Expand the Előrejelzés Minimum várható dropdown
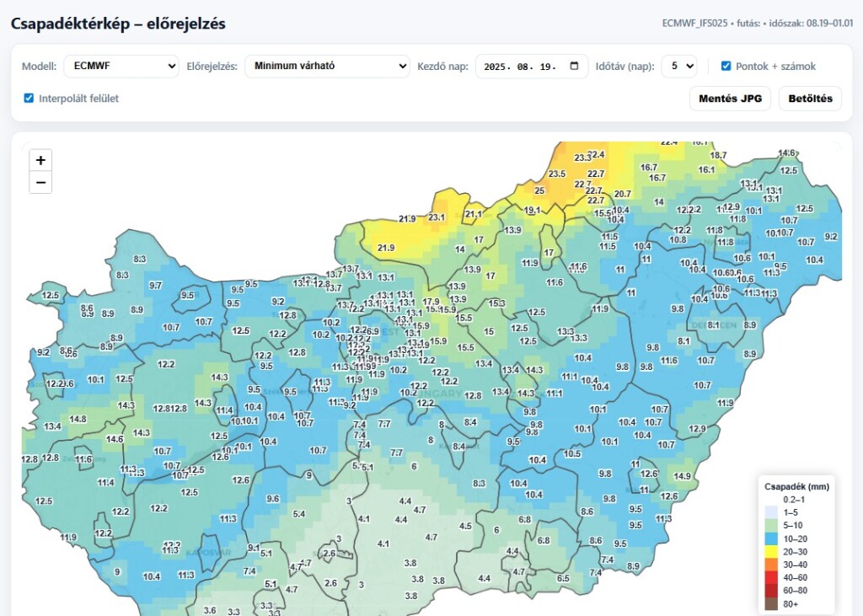Screen dimensions: 863x616 point(326,67)
